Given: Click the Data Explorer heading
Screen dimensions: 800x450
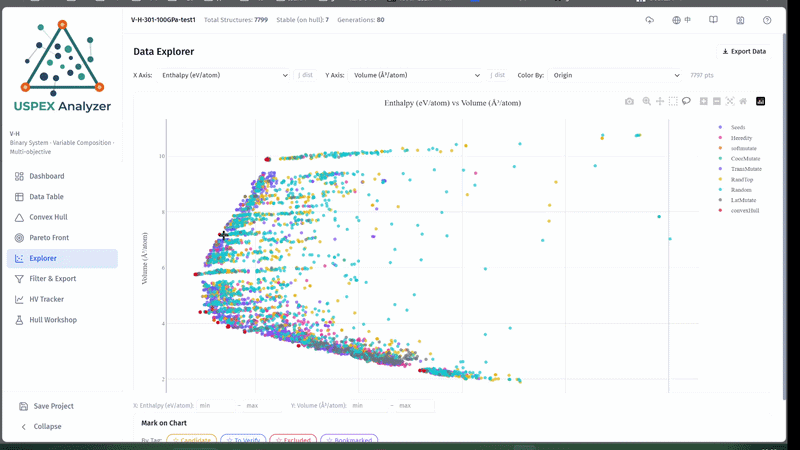Looking at the screenshot, I should pyautogui.click(x=164, y=52).
